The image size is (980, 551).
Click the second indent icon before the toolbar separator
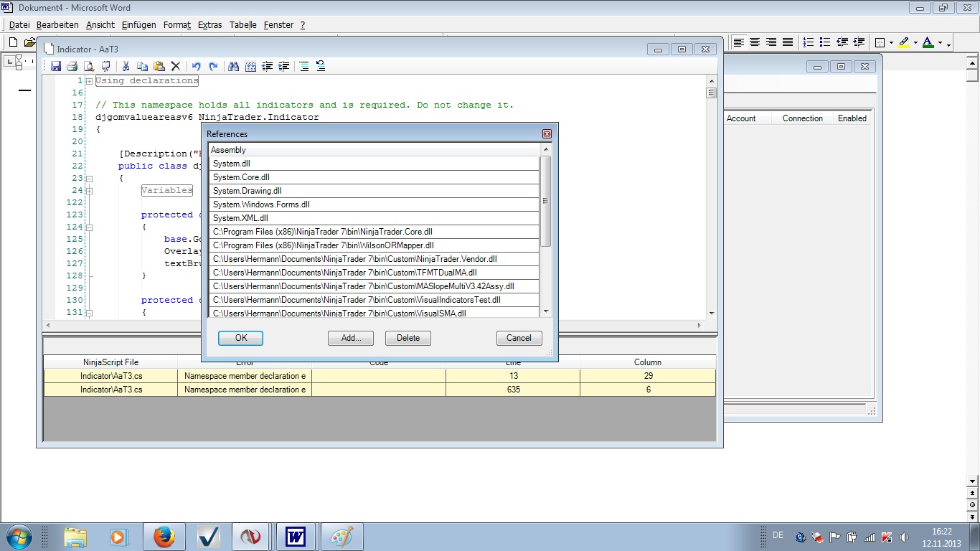tap(284, 66)
